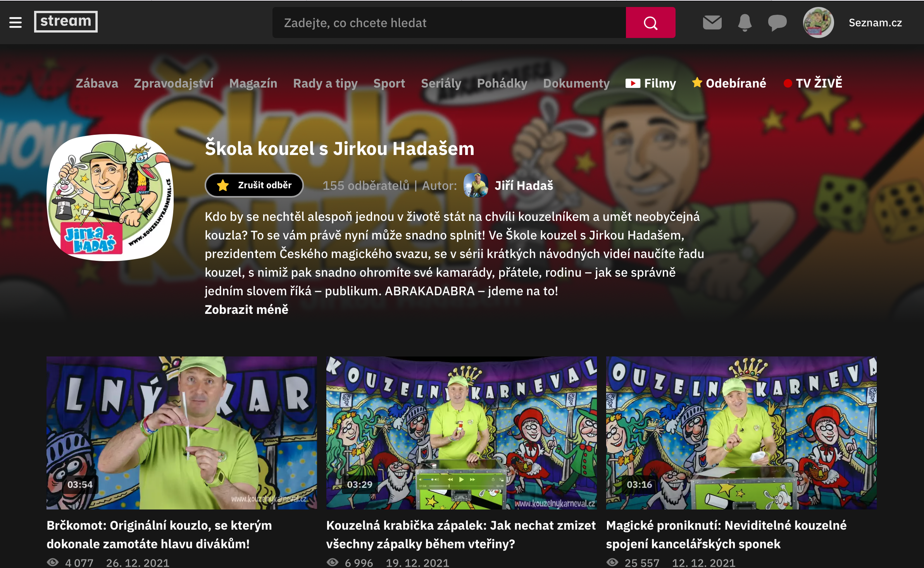Screen dimensions: 924x568
Task: Click the 25 557 view count
Action: click(642, 563)
